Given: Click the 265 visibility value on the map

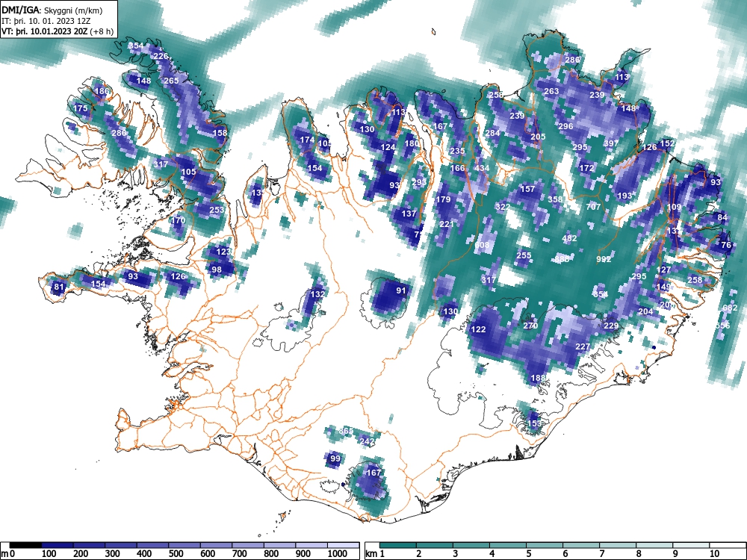Looking at the screenshot, I should point(171,81).
